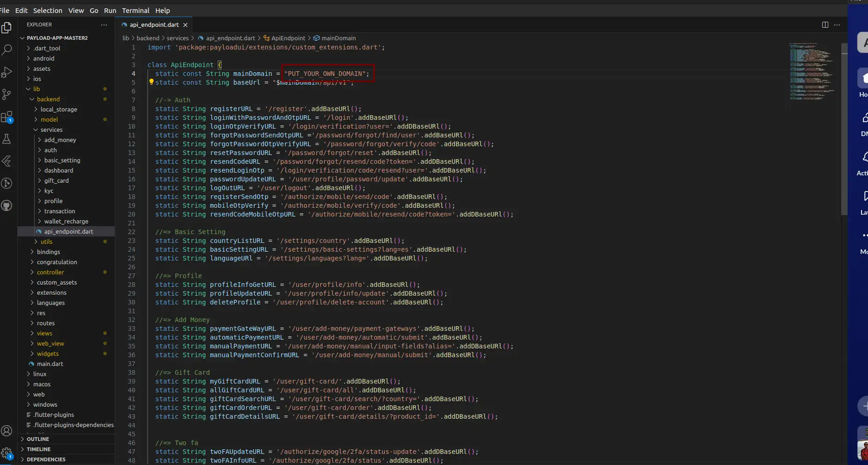868x465 pixels.
Task: Select the controller folder
Action: coord(50,272)
